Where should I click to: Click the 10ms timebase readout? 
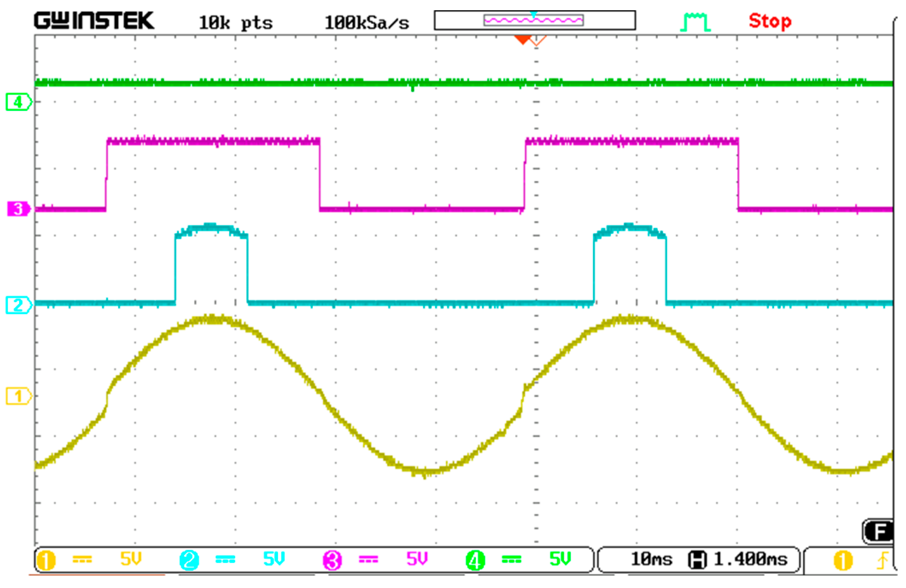[x=651, y=559]
